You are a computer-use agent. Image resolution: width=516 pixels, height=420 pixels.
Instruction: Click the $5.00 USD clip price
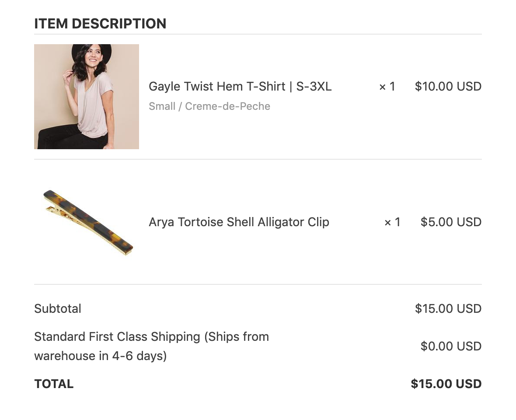tap(451, 222)
